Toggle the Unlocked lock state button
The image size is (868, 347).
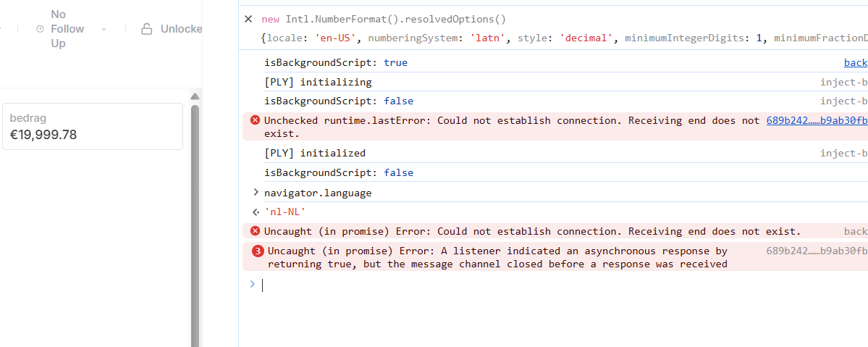pyautogui.click(x=172, y=29)
